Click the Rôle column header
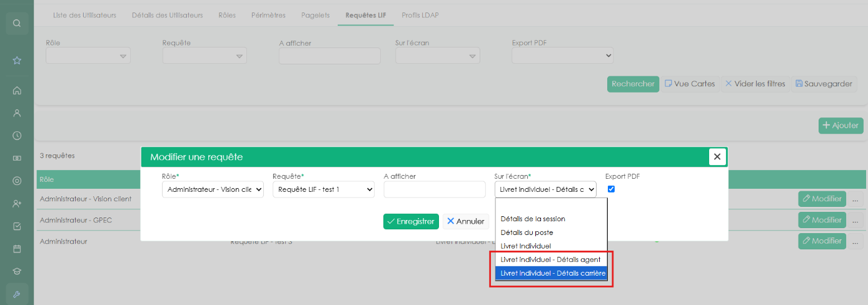The width and height of the screenshot is (868, 305). click(x=47, y=179)
